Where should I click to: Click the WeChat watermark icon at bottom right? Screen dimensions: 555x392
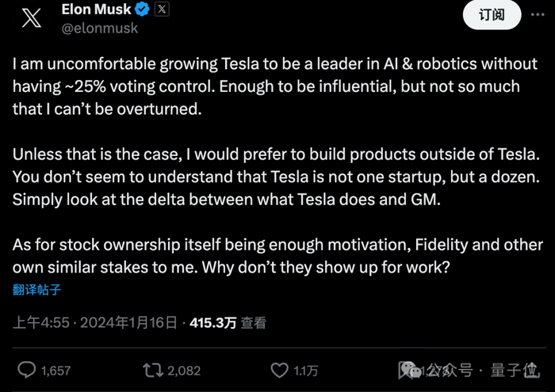(410, 370)
